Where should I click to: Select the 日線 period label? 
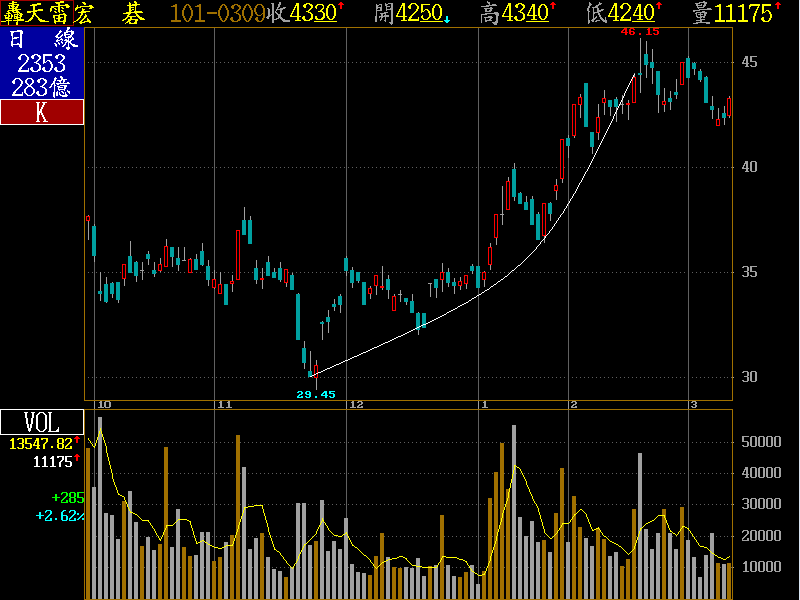click(x=41, y=40)
